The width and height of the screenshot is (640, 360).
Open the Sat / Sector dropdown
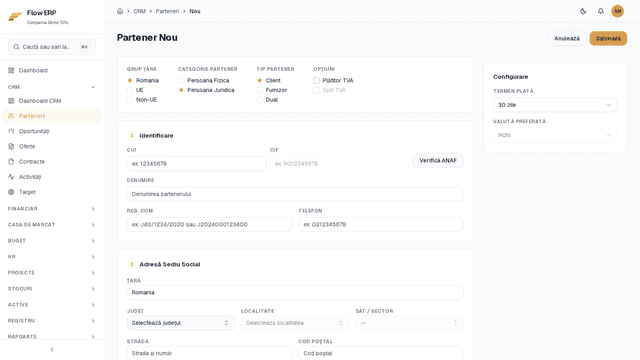pyautogui.click(x=409, y=323)
